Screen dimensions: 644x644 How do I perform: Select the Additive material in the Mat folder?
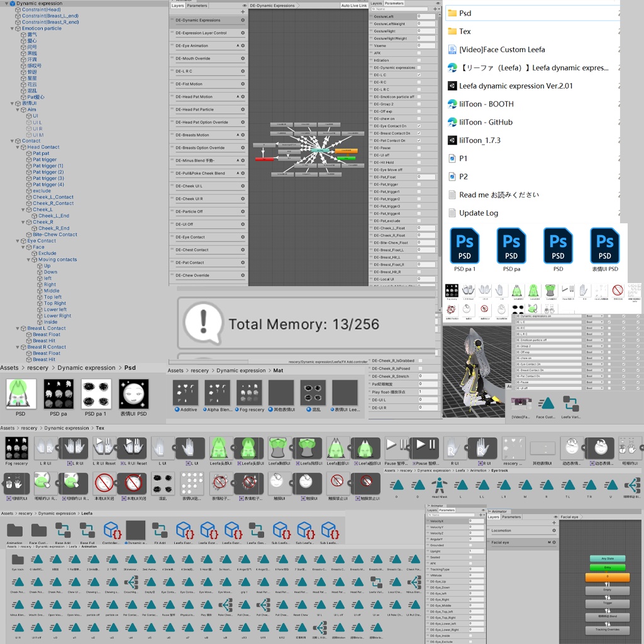(x=186, y=392)
